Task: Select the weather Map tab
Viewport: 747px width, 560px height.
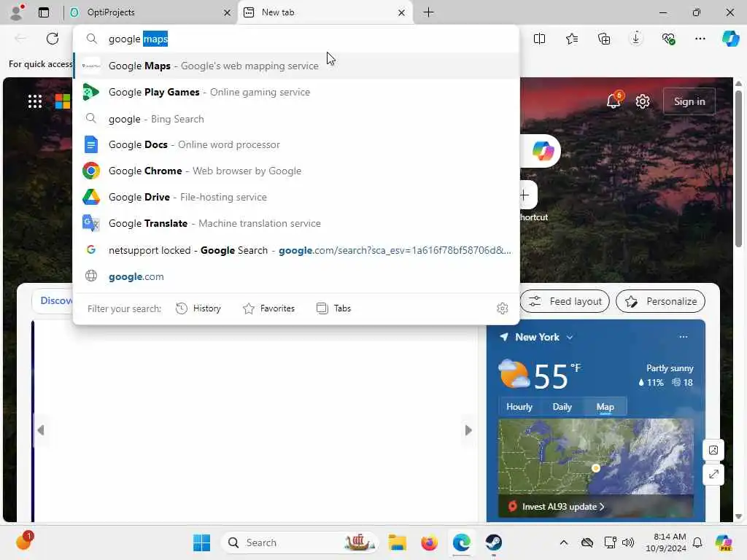Action: click(x=605, y=407)
